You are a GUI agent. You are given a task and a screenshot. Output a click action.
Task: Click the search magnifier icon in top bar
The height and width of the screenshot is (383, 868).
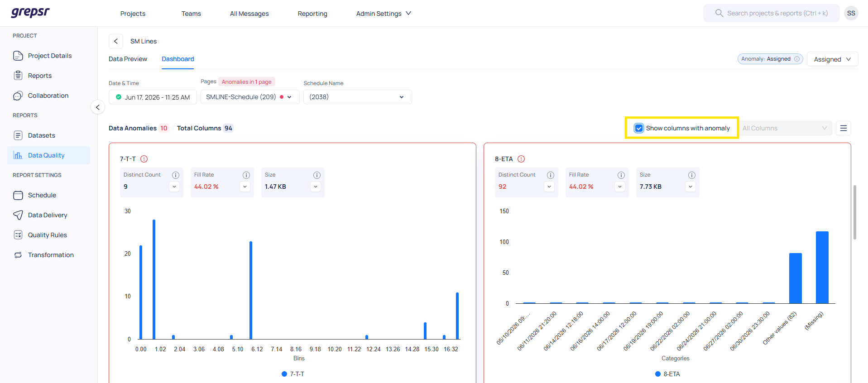(719, 13)
